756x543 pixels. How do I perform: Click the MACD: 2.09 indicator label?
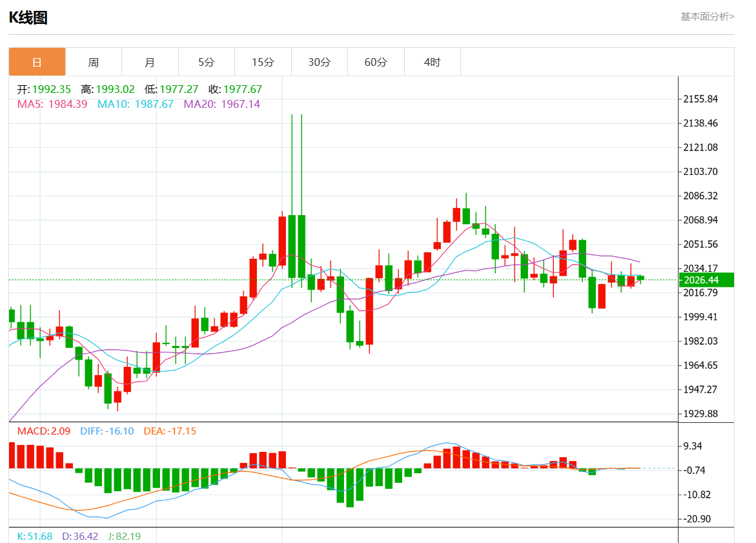(44, 431)
